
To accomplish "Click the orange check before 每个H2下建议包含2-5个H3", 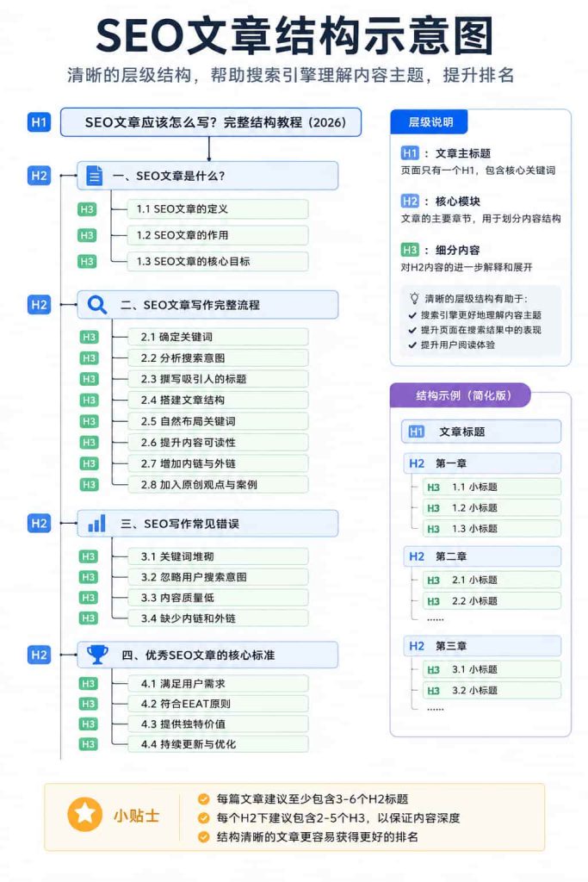I will [204, 818].
